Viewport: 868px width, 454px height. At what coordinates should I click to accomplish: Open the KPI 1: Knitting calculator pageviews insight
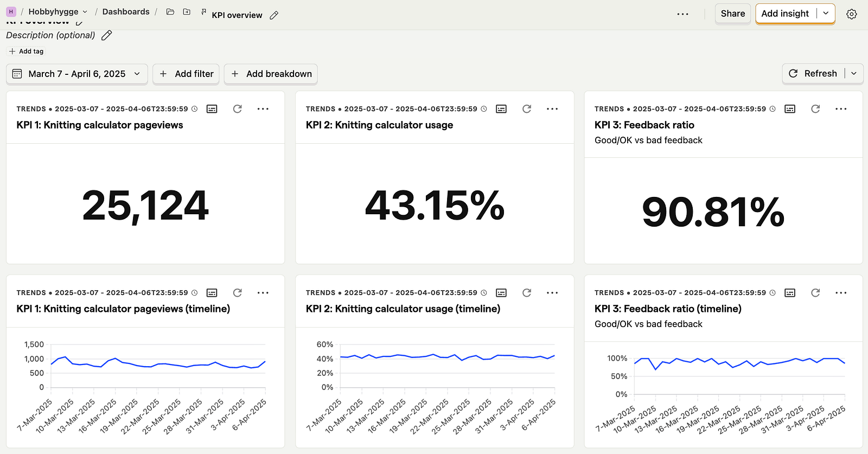click(100, 125)
